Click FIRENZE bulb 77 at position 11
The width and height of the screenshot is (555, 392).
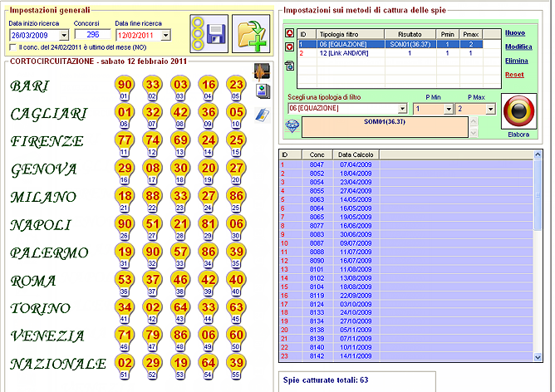pyautogui.click(x=125, y=144)
